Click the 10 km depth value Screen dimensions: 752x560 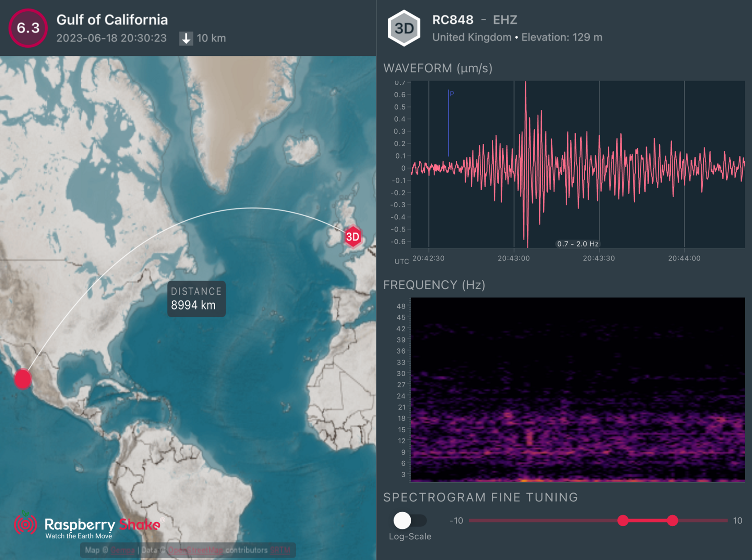[211, 38]
